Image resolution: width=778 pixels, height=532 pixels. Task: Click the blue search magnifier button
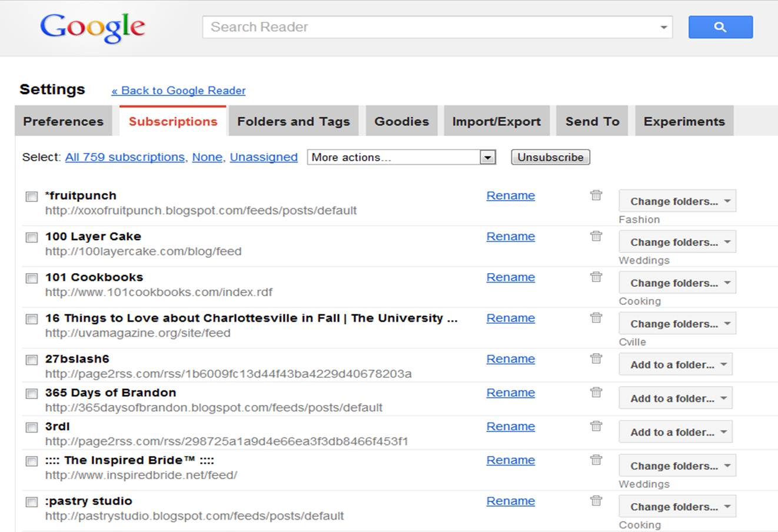coord(720,27)
